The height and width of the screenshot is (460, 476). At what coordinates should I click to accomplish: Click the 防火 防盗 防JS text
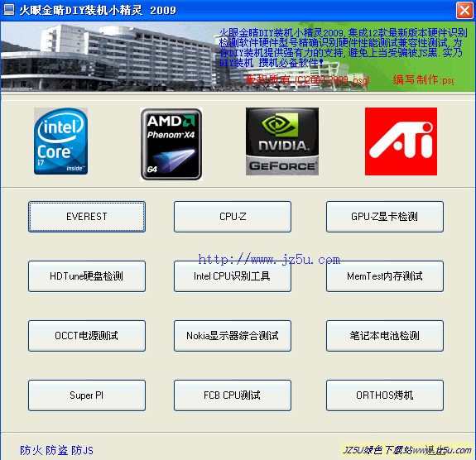pyautogui.click(x=56, y=450)
